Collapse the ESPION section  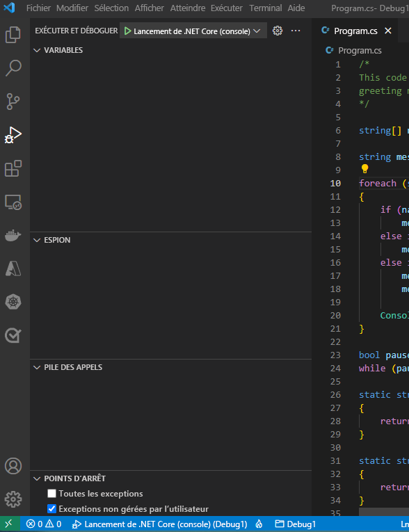[x=37, y=240]
